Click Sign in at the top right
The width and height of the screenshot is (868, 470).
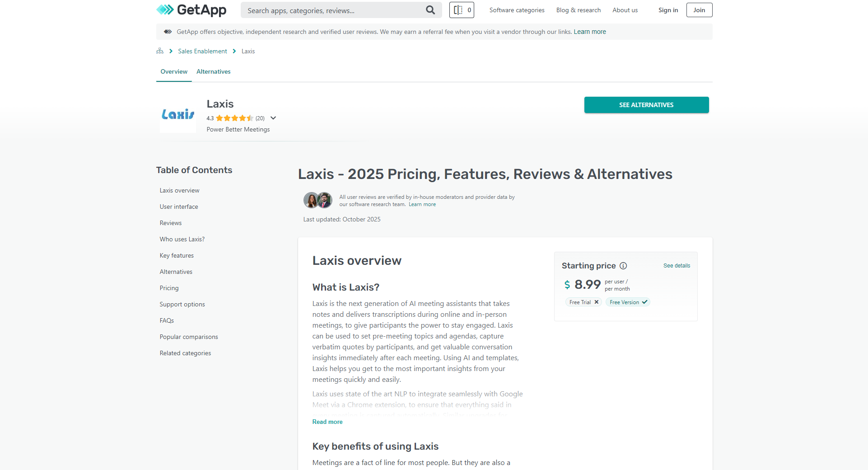(x=668, y=10)
